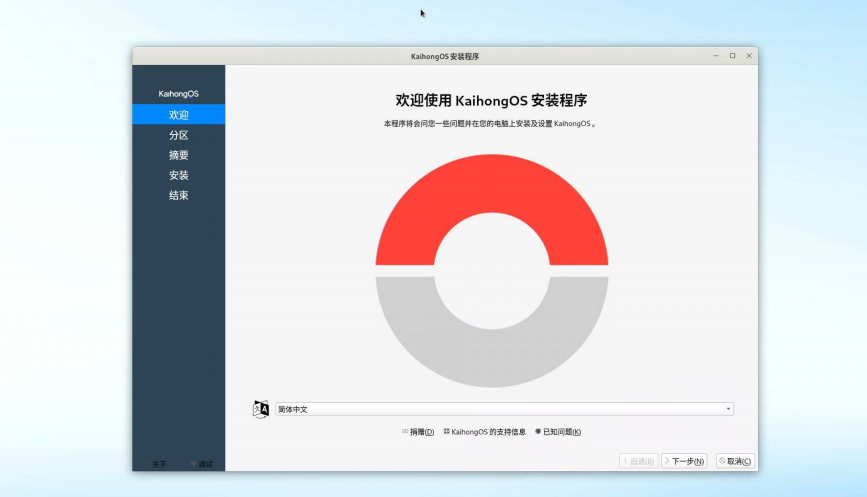Click the 捐赠 (Donate) button
Screen dimensions: 867x497
(418, 432)
